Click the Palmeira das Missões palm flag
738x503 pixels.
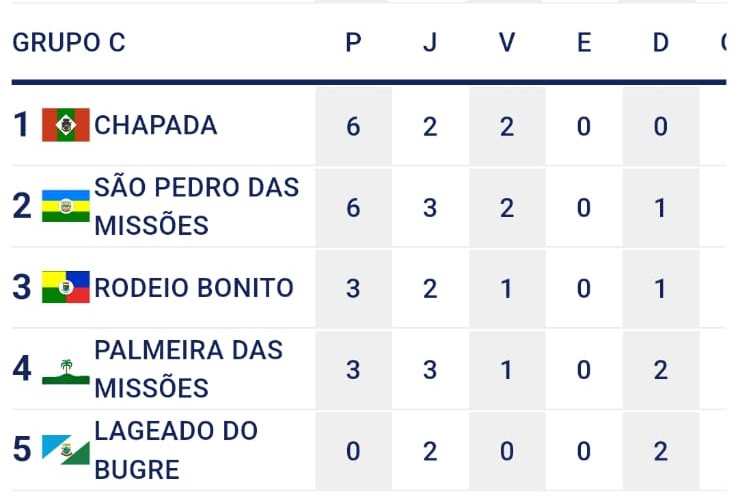tap(66, 370)
